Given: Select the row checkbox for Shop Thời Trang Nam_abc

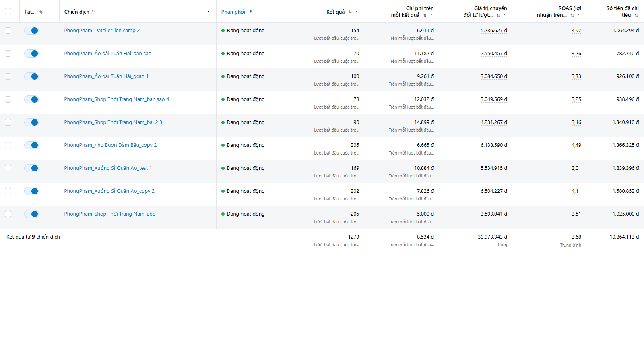Looking at the screenshot, I should click(x=8, y=214).
